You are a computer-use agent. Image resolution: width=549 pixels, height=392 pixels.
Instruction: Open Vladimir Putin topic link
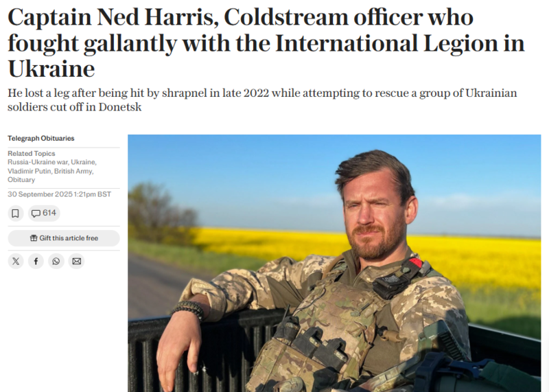[30, 172]
